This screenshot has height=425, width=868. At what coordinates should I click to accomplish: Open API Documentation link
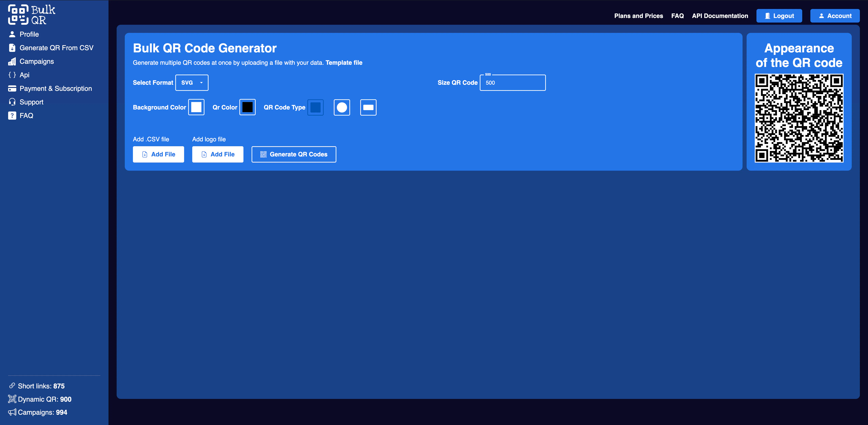point(720,16)
